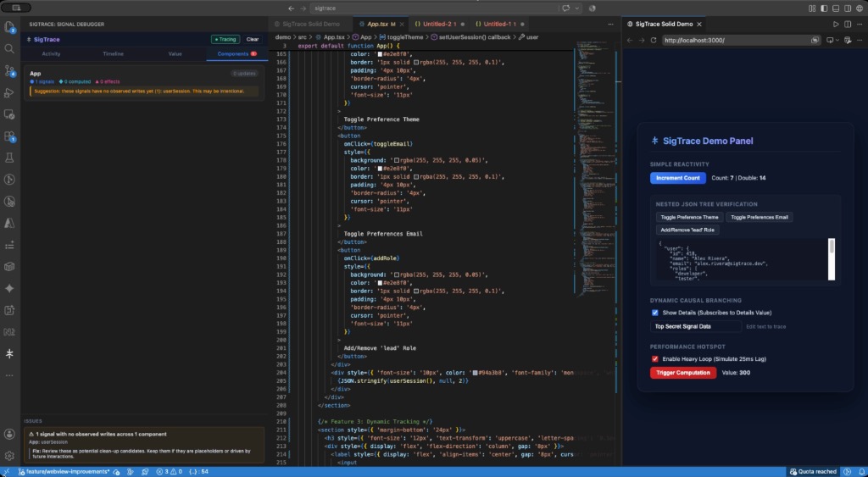The image size is (868, 477).
Task: Open the editor more actions ellipsis menu
Action: click(610, 25)
